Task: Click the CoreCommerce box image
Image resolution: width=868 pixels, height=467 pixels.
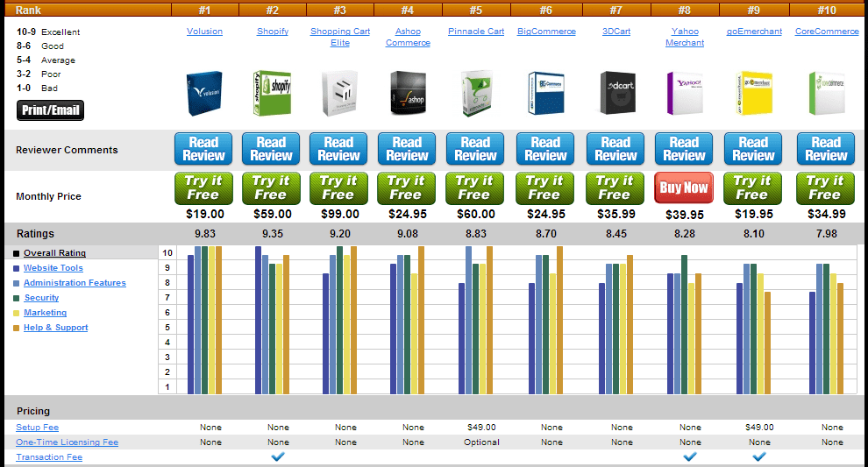Action: pyautogui.click(x=827, y=93)
